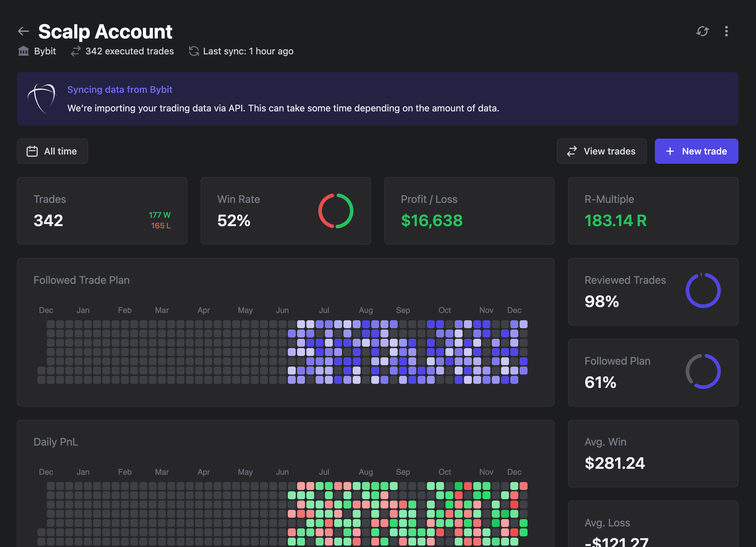Open the Trades 342 summary card

(102, 211)
